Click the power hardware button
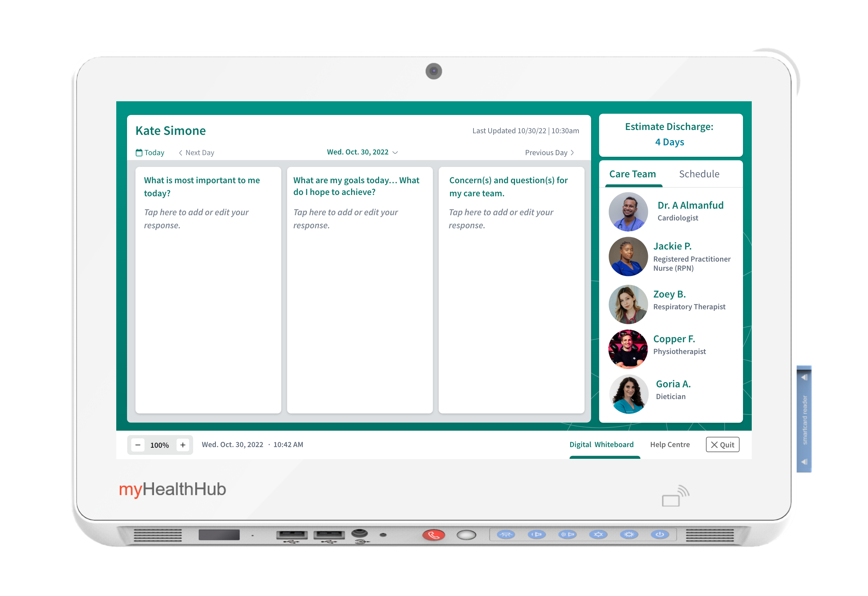The width and height of the screenshot is (868, 596). (660, 534)
